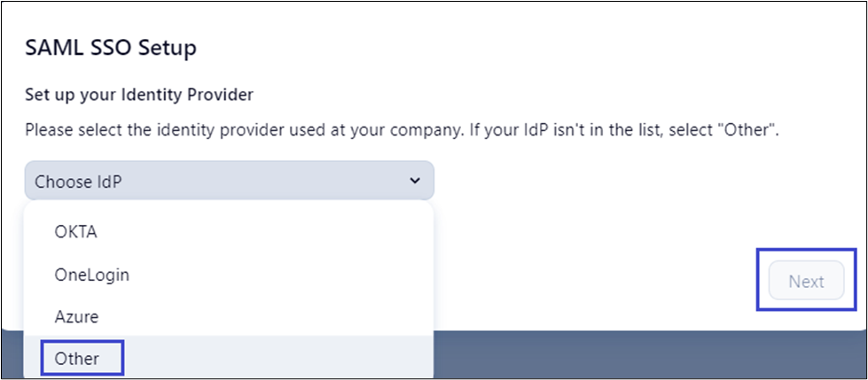The width and height of the screenshot is (868, 380).
Task: Pick the Other option in the list
Action: tap(77, 359)
